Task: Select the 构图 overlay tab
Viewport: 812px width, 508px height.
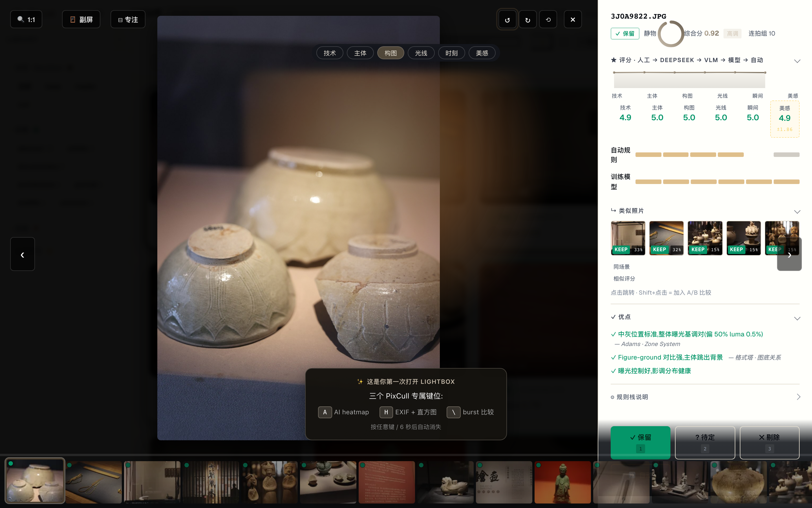Action: click(x=390, y=53)
